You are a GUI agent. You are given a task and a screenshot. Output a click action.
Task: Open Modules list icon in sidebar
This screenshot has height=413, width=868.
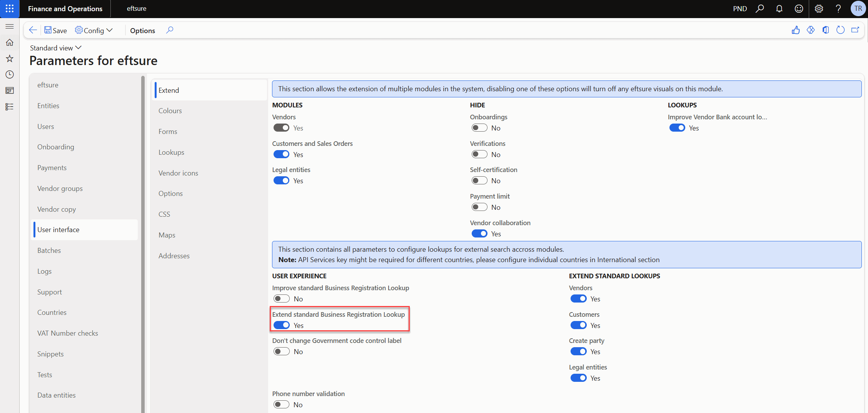pyautogui.click(x=10, y=107)
